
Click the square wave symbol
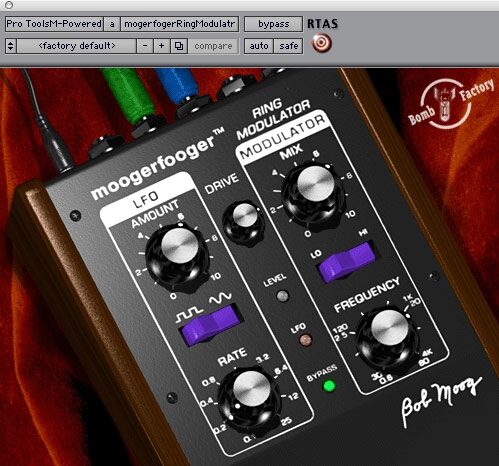pyautogui.click(x=189, y=316)
